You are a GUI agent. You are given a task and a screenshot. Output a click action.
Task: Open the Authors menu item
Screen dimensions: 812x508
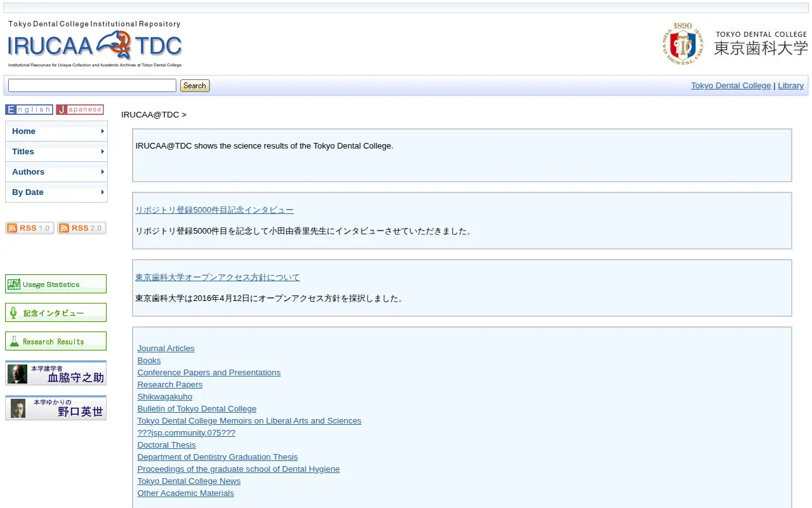56,172
